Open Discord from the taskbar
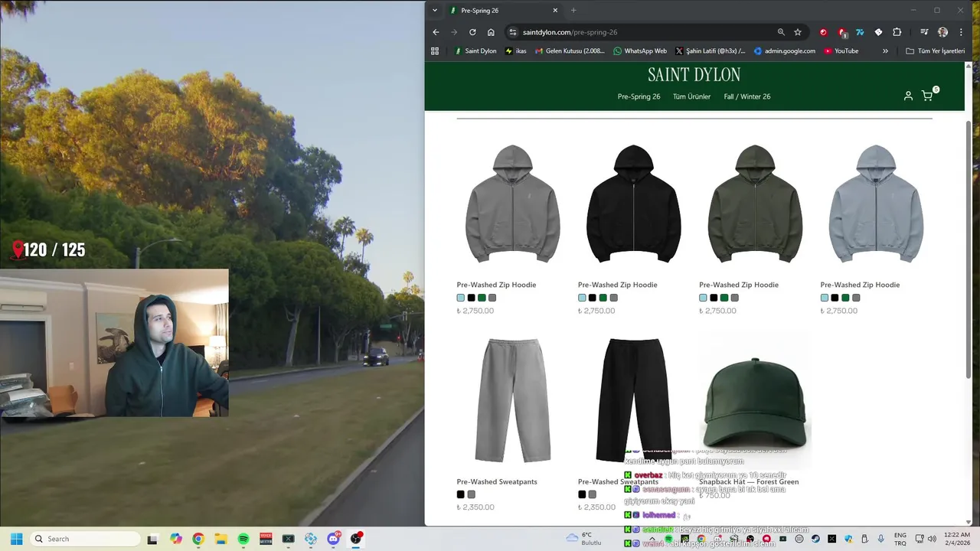Image resolution: width=980 pixels, height=551 pixels. click(x=333, y=539)
